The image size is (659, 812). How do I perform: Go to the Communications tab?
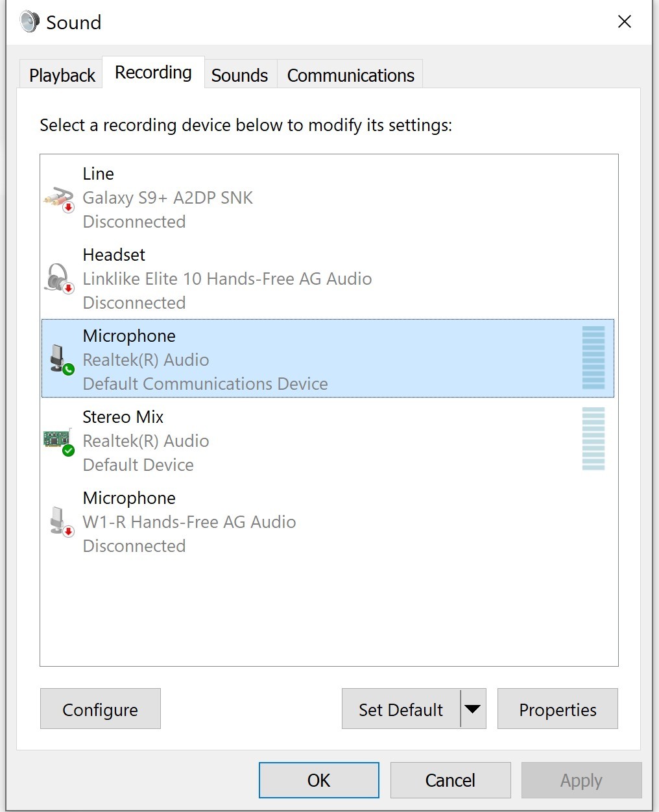point(350,75)
